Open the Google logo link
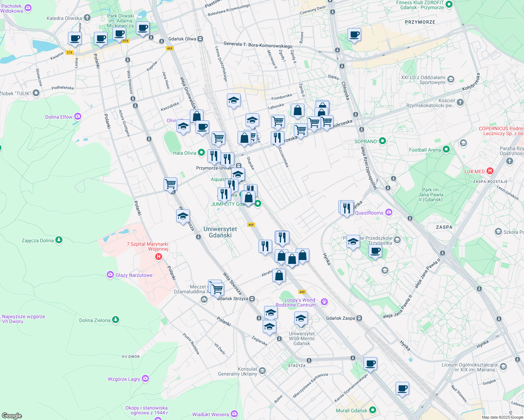Image resolution: width=524 pixels, height=420 pixels. (12, 416)
